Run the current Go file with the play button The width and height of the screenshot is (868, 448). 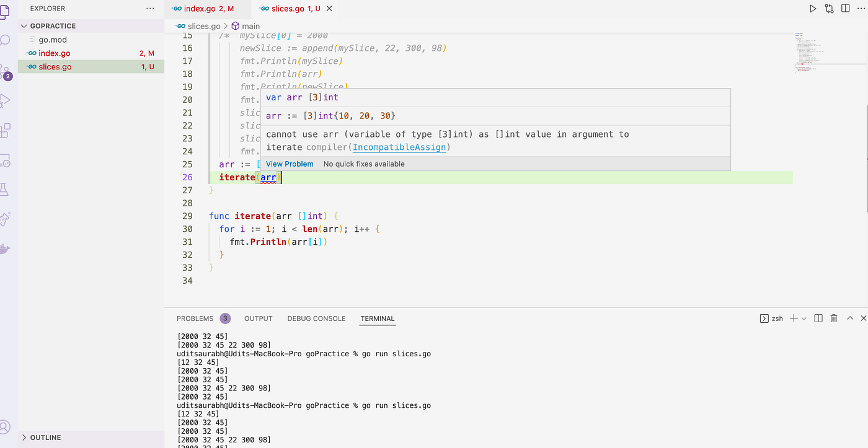click(x=813, y=8)
